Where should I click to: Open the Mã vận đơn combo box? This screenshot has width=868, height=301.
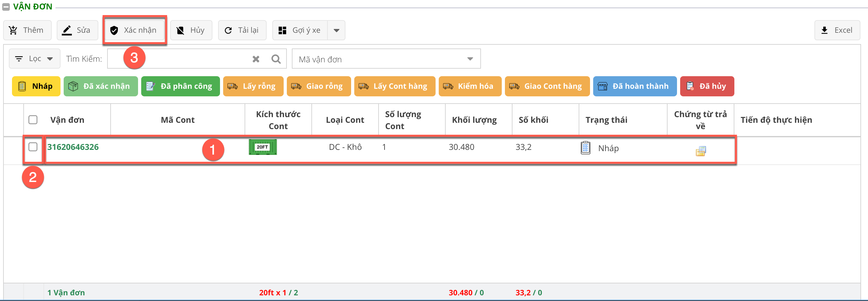[x=386, y=59]
